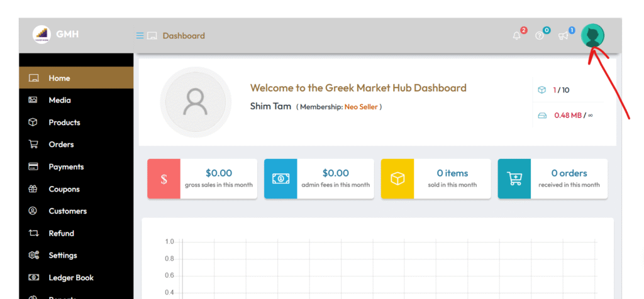Open the user profile avatar menu

592,36
